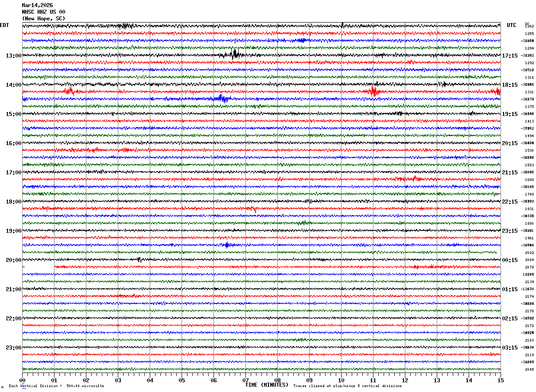Viewport: 536px width, 392px height.
Task: Click the DC offset value "2139"
Action: pos(529,282)
